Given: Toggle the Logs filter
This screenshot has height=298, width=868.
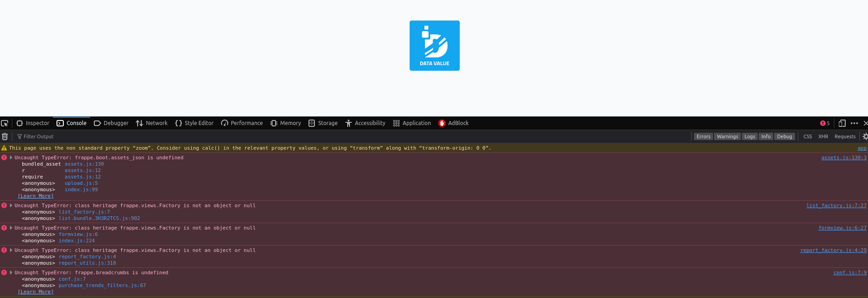Looking at the screenshot, I should coord(750,136).
